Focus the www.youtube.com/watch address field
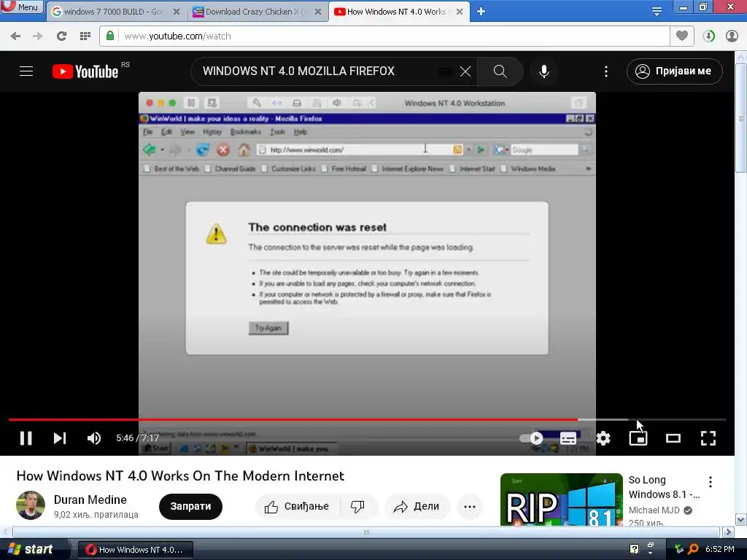This screenshot has width=747, height=560. tap(384, 36)
